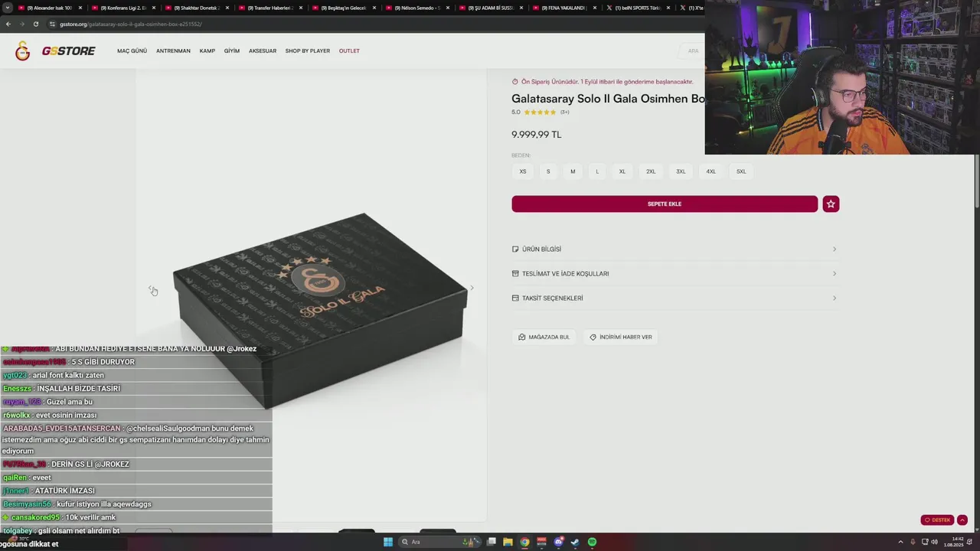Switch to Transfer Haberleri tab
This screenshot has width=980, height=551.
point(269,8)
